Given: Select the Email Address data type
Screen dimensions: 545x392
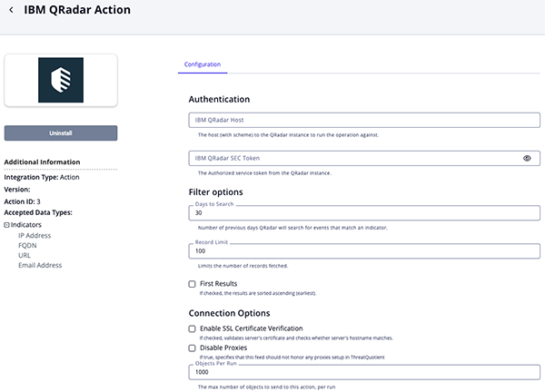Looking at the screenshot, I should (x=40, y=265).
